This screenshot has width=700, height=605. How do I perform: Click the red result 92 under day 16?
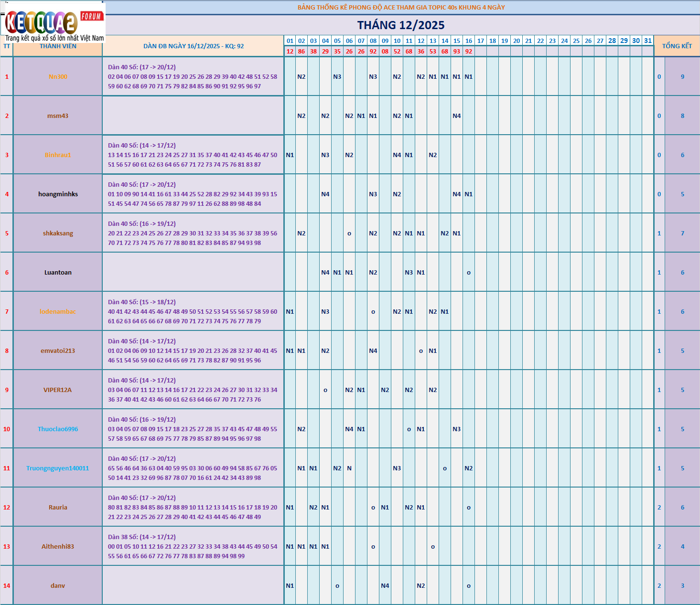click(469, 52)
